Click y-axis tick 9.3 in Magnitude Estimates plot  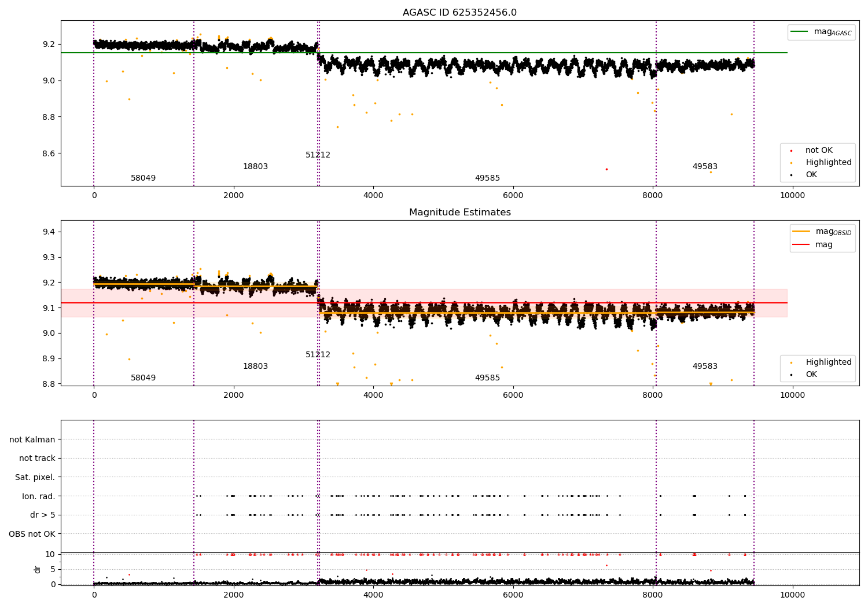coord(48,257)
